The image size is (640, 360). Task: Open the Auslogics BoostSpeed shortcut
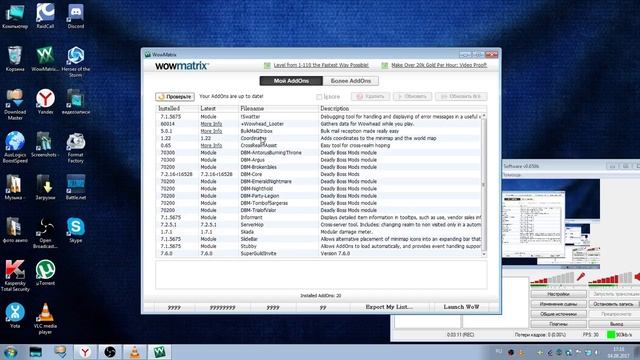coord(15,147)
